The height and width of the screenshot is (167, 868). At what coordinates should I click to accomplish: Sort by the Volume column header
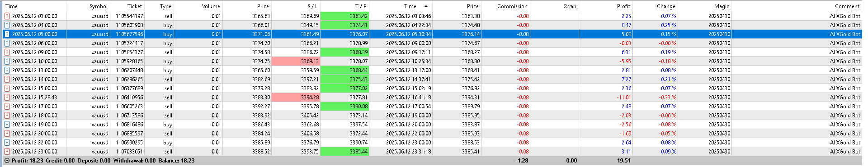click(x=198, y=6)
